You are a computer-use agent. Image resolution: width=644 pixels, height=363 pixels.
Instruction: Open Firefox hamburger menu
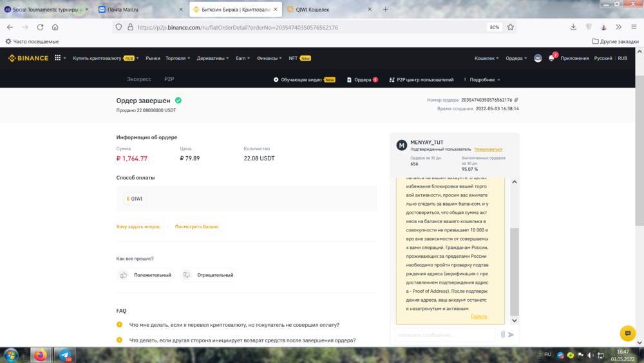tap(634, 27)
